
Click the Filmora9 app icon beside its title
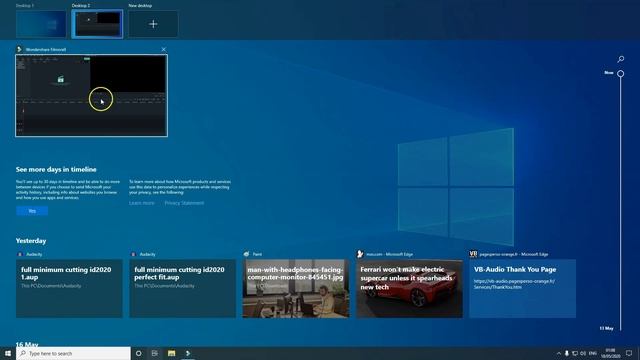coord(19,49)
